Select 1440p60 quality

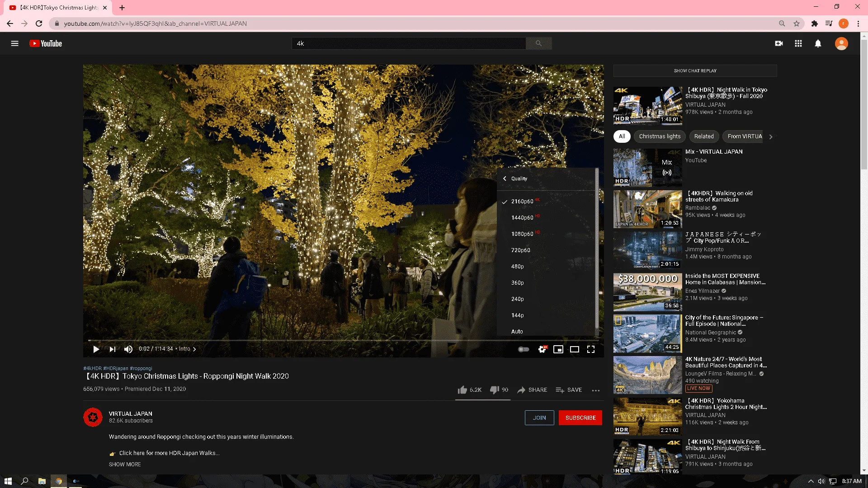coord(546,218)
